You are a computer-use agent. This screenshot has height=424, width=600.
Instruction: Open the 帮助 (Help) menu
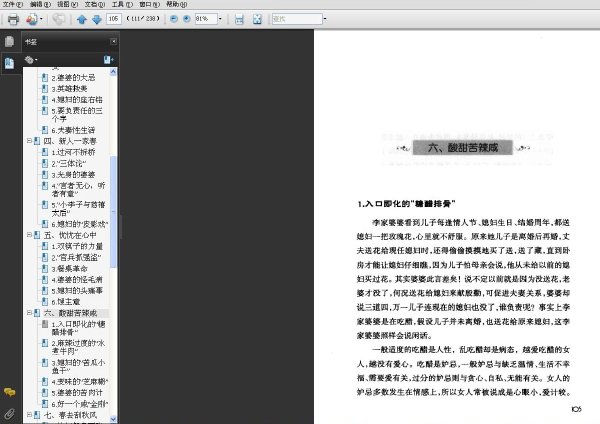[176, 4]
